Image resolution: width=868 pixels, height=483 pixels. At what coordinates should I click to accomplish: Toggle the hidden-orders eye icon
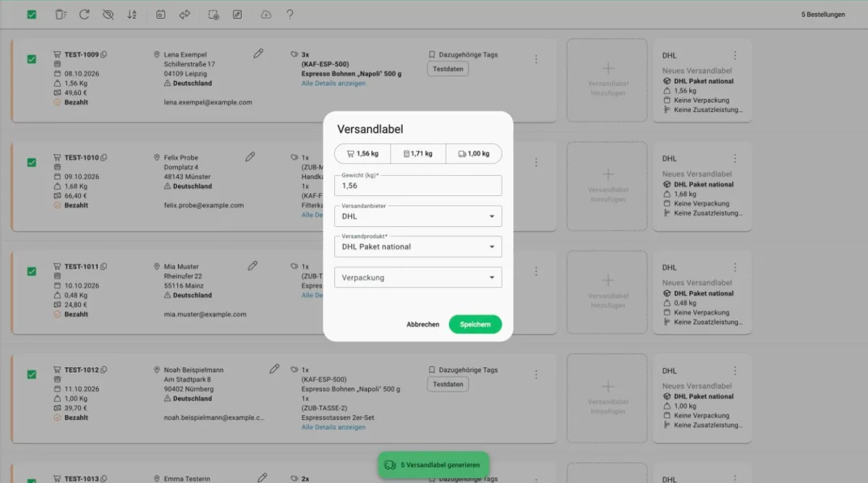tap(109, 14)
